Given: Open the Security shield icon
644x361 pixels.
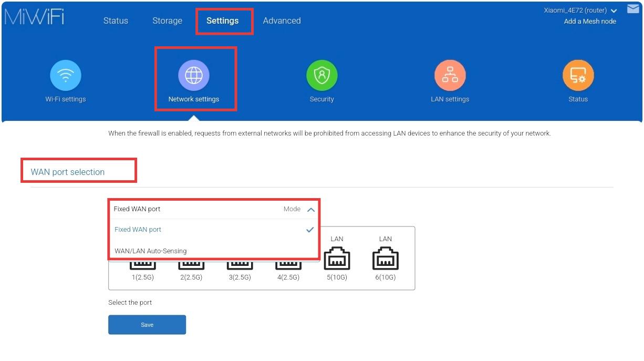Looking at the screenshot, I should [321, 76].
